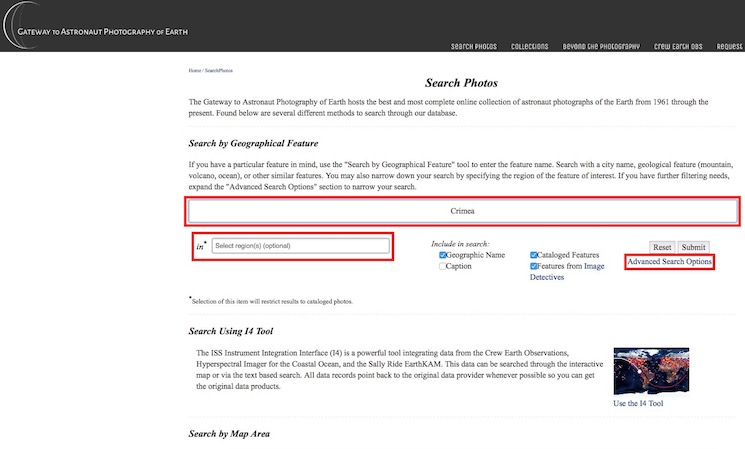This screenshot has width=745, height=449.
Task: Uncheck Features from Image Detectives checkbox
Action: 534,266
